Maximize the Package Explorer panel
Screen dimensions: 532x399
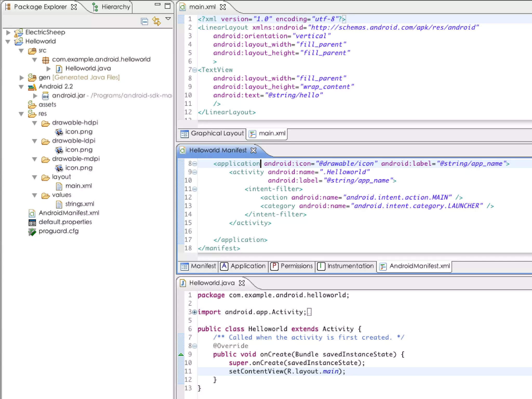pyautogui.click(x=168, y=6)
